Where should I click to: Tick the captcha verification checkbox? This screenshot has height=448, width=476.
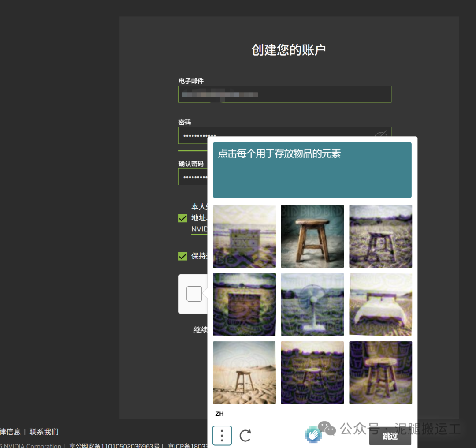194,294
